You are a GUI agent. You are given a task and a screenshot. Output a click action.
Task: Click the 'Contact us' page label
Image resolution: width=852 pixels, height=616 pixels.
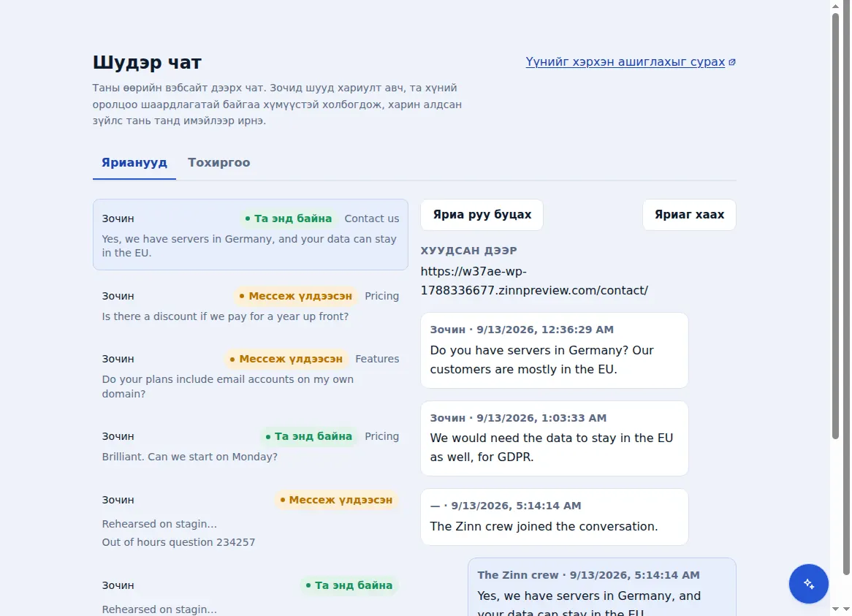point(372,218)
